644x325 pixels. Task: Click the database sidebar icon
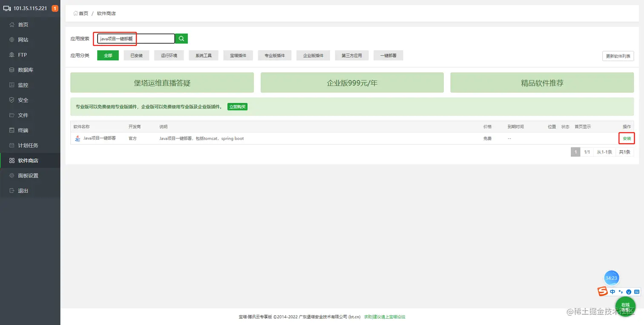point(12,70)
